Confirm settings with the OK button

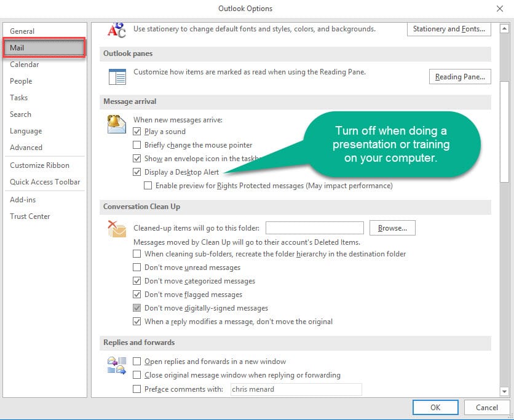[x=435, y=407]
